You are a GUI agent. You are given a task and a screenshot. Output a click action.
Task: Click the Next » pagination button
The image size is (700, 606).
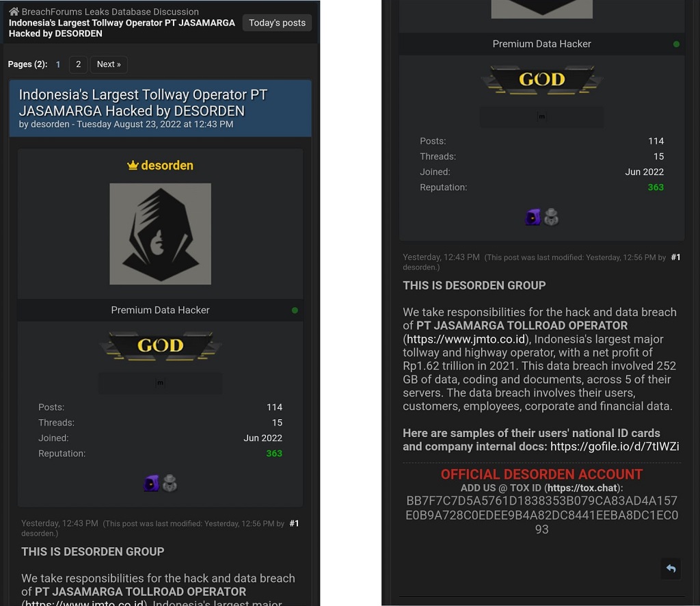[x=109, y=64]
